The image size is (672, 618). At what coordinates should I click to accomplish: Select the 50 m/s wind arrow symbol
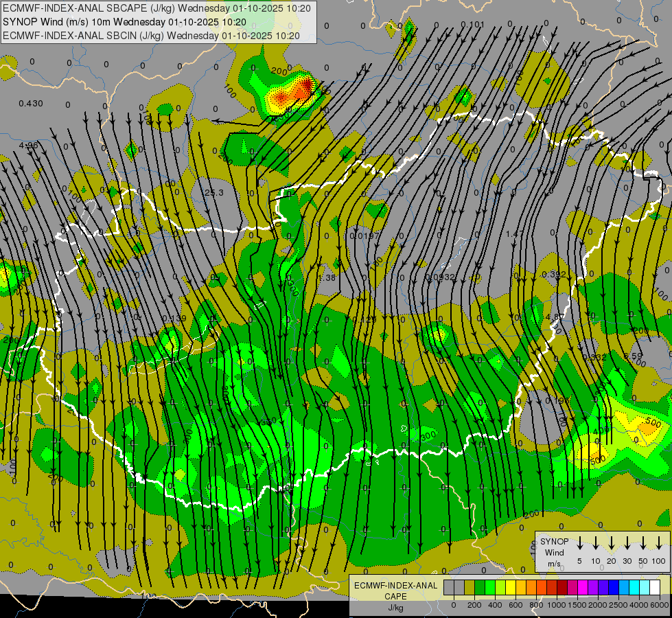tap(643, 543)
